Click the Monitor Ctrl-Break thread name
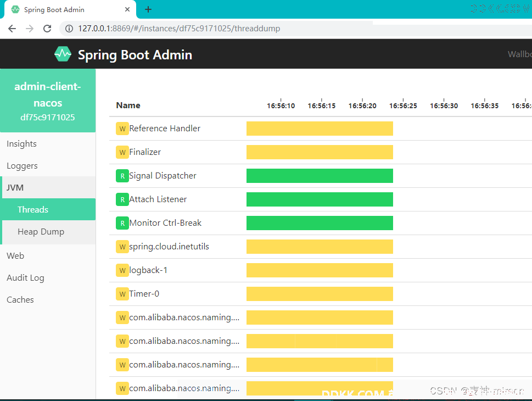This screenshot has width=532, height=401. [x=165, y=223]
